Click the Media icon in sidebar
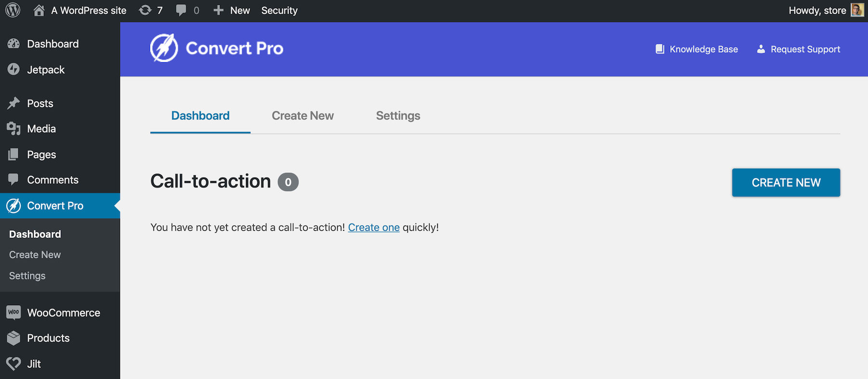 (x=14, y=128)
